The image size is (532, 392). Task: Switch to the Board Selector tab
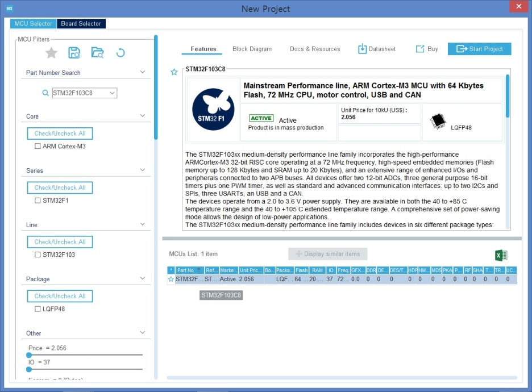click(x=81, y=23)
